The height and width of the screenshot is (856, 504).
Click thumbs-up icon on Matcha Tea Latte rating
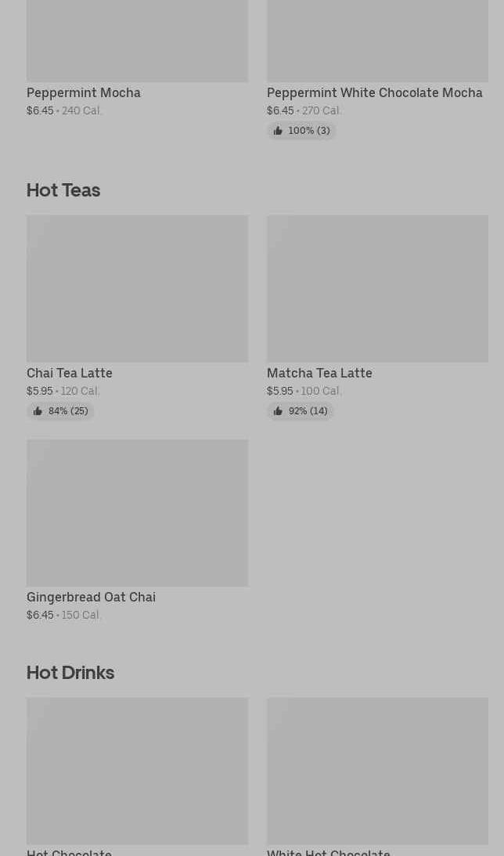pyautogui.click(x=278, y=411)
